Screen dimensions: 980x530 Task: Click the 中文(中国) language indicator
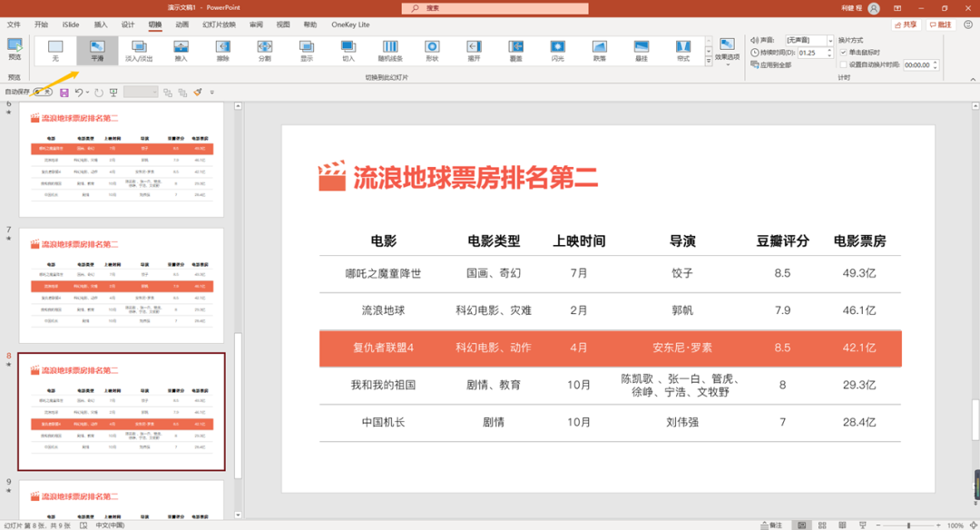click(x=110, y=525)
